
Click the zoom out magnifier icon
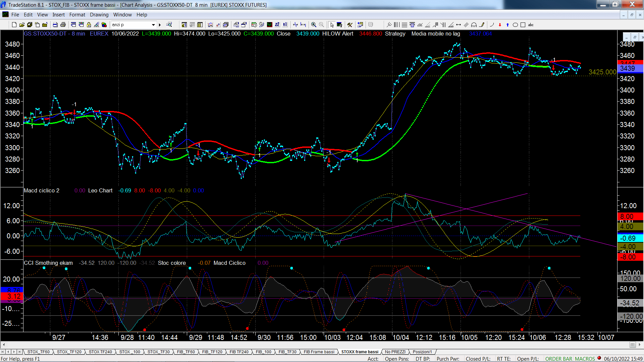pos(321,25)
